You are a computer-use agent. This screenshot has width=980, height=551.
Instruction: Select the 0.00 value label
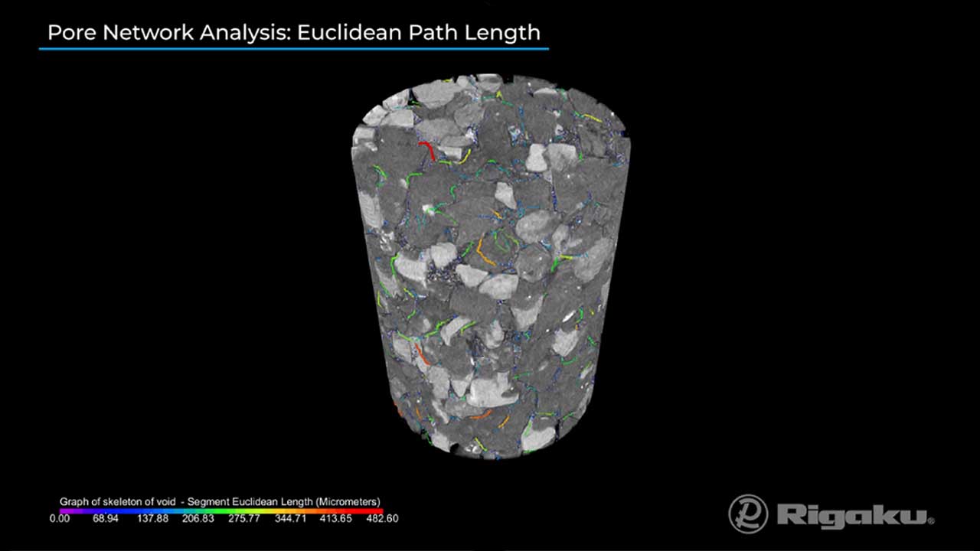60,518
